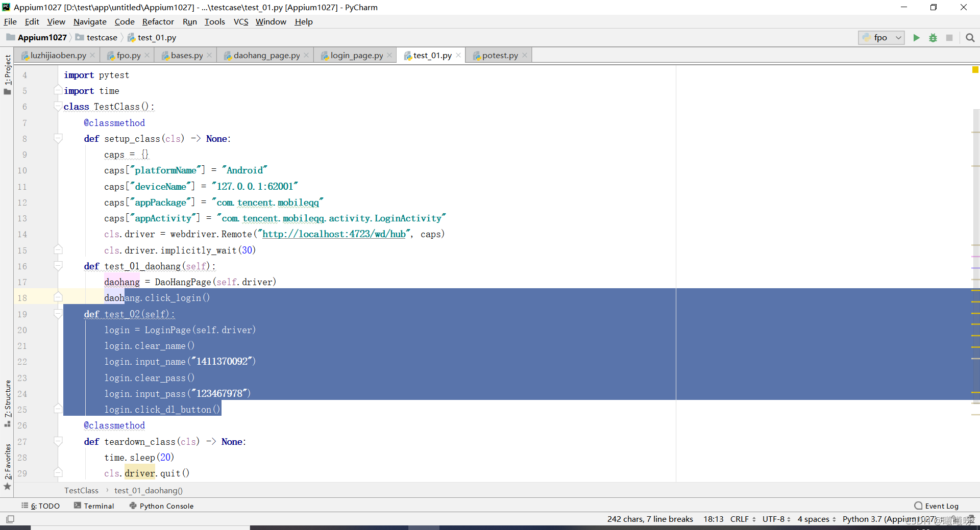
Task: Close the test_01.py tab
Action: coord(458,55)
